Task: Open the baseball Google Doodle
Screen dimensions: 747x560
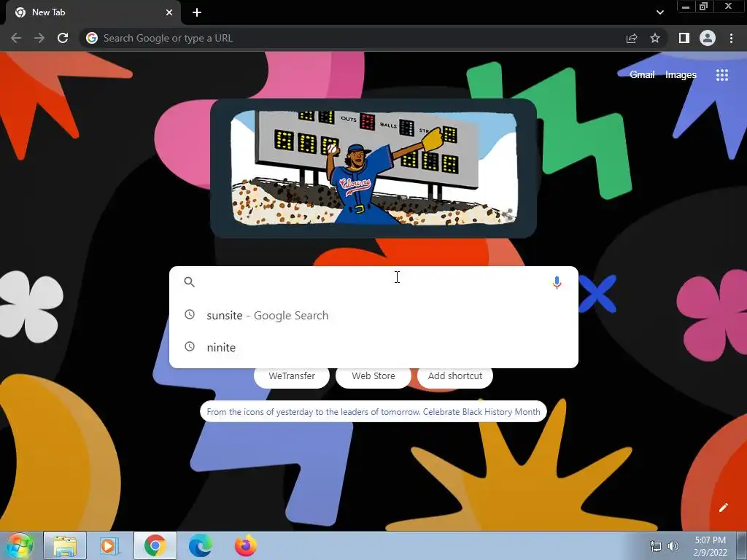Action: click(373, 168)
